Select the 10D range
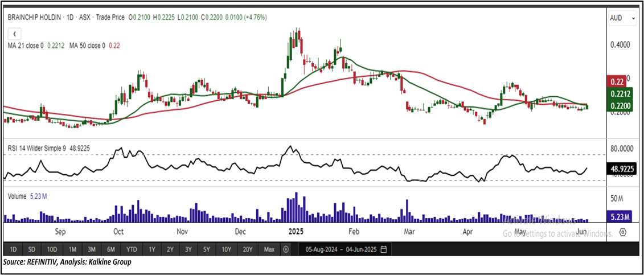Screen dimensions: 644x275 [52, 249]
